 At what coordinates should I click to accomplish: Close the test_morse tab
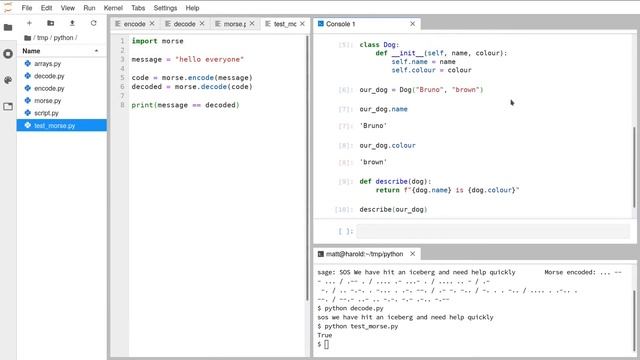pos(302,24)
